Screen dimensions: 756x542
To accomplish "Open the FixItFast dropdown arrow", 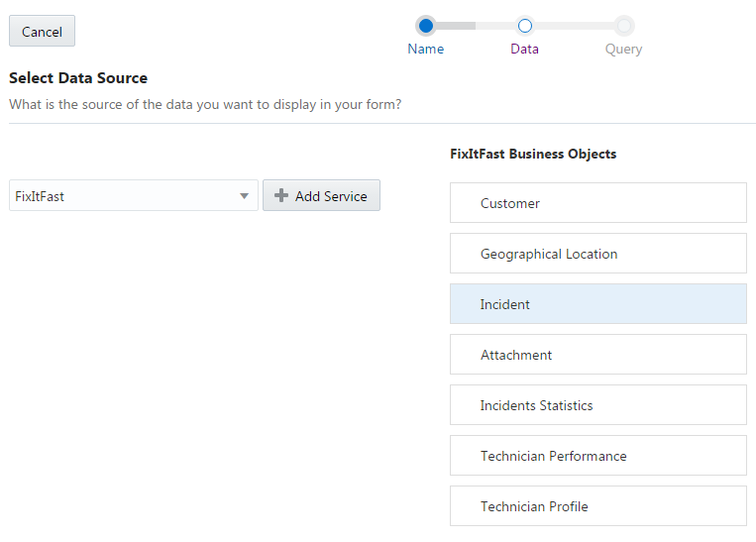I will [244, 196].
